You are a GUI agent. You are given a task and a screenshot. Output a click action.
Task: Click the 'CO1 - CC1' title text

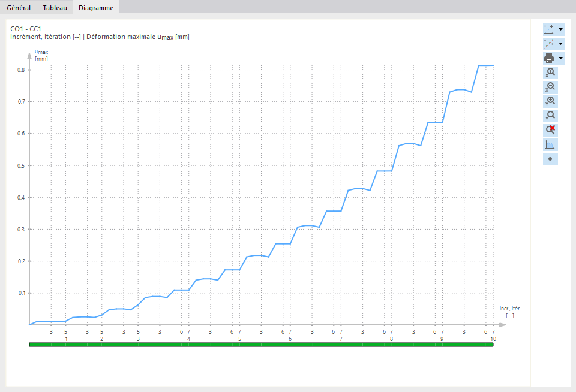pyautogui.click(x=26, y=29)
